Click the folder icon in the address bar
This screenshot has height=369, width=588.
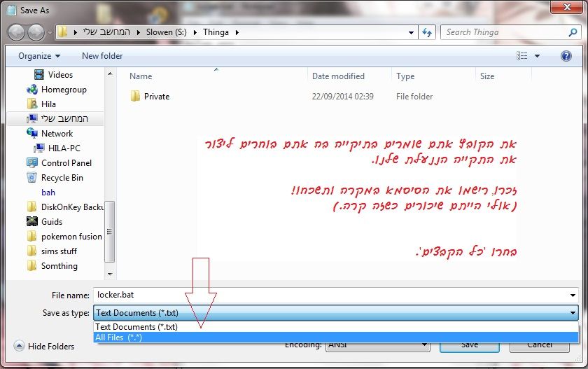(x=63, y=32)
